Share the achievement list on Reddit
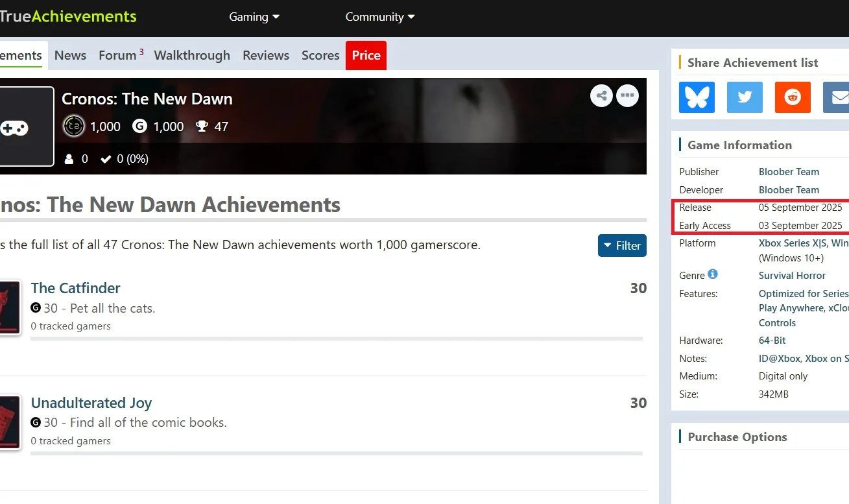This screenshot has width=849, height=504. (793, 97)
